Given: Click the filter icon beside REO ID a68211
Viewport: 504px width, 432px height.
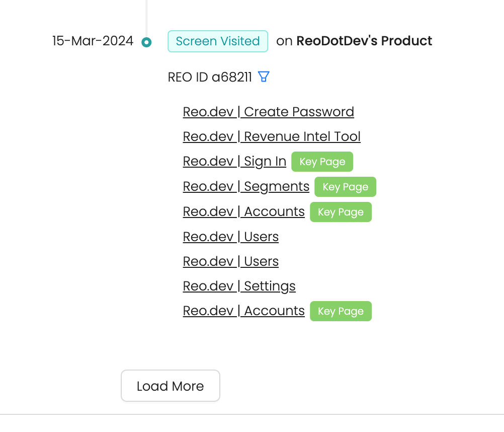Looking at the screenshot, I should 264,77.
